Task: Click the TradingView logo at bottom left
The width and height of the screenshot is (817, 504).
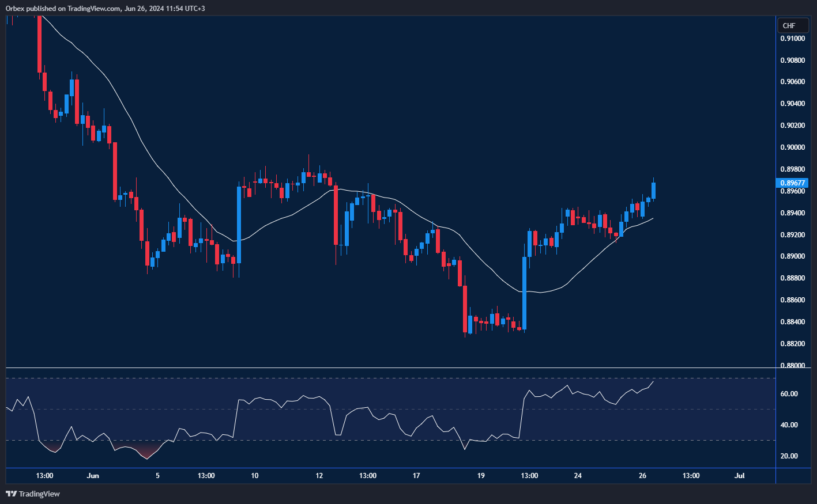Action: click(x=33, y=494)
